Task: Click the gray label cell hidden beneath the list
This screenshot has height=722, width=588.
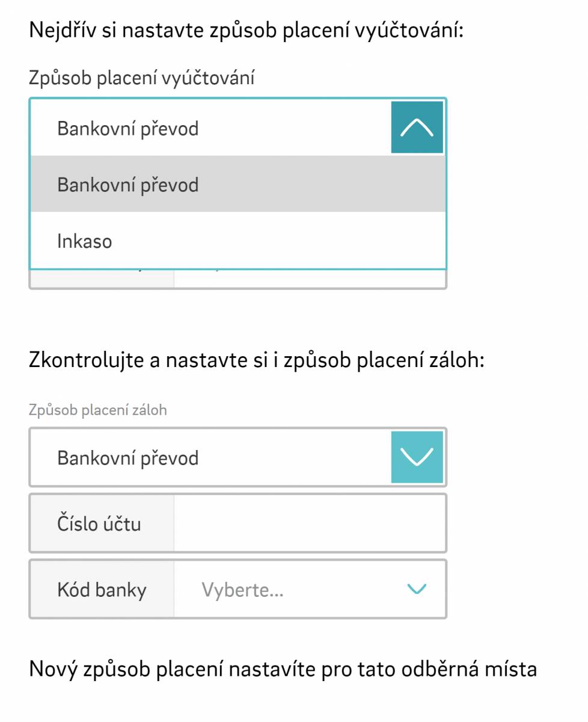Action: 102,278
